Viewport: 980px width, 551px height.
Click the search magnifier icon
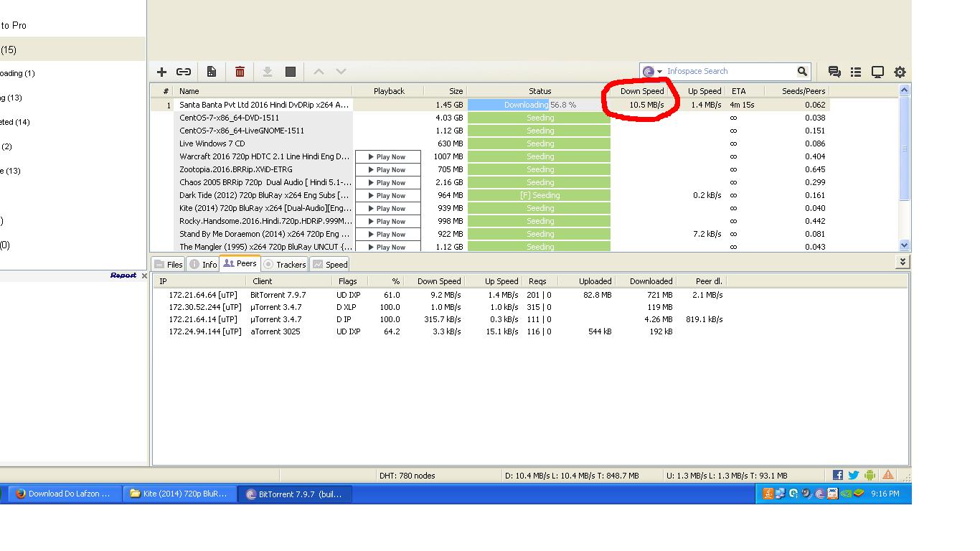point(802,71)
